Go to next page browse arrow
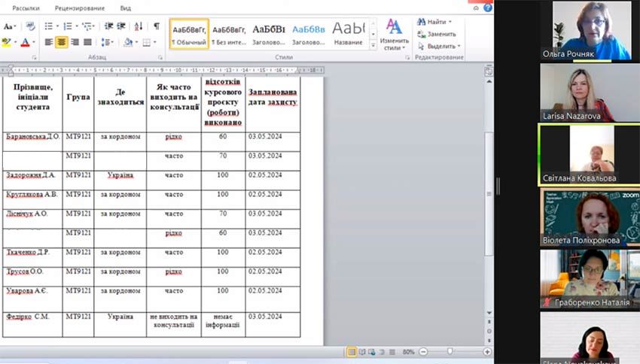The height and width of the screenshot is (364, 640). (489, 341)
